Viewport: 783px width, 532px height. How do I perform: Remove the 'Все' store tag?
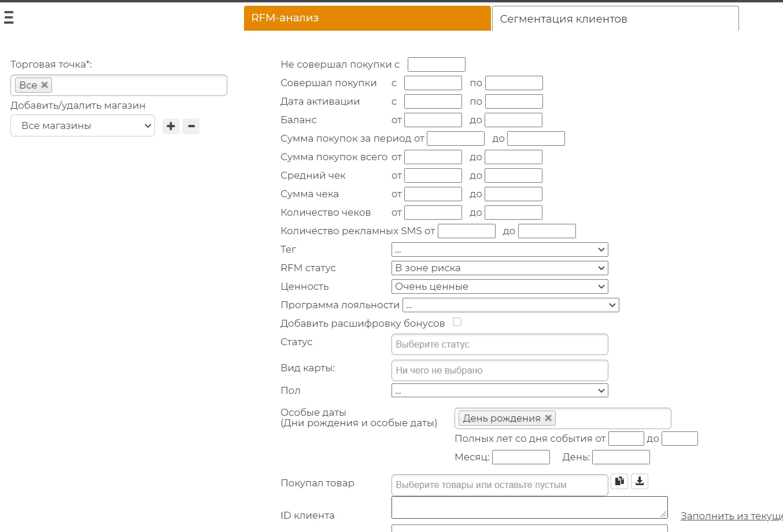[45, 85]
